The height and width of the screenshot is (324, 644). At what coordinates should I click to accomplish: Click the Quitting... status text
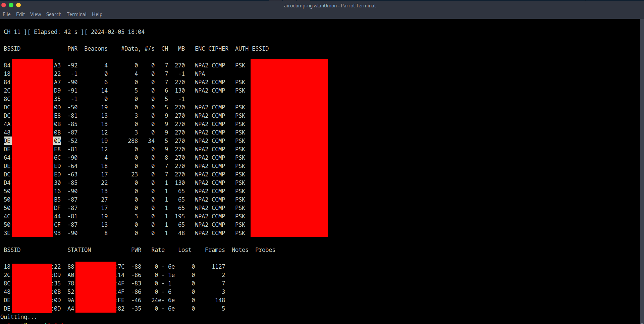pyautogui.click(x=19, y=317)
